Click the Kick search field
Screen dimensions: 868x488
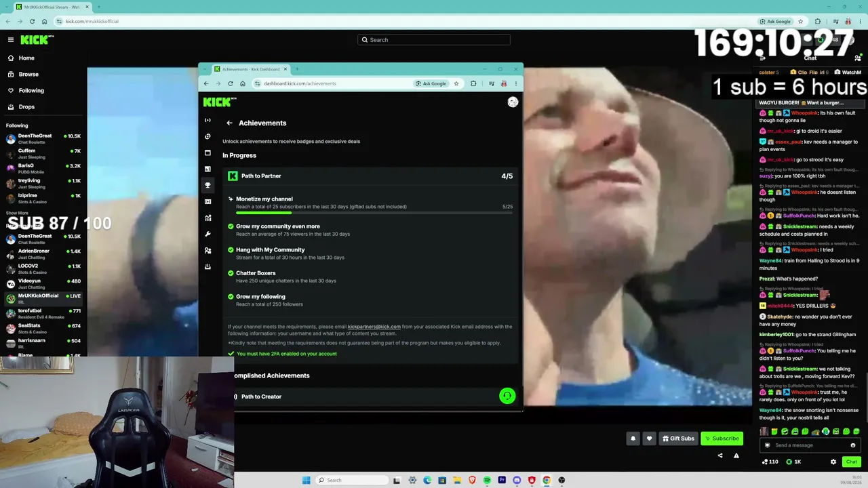point(434,40)
